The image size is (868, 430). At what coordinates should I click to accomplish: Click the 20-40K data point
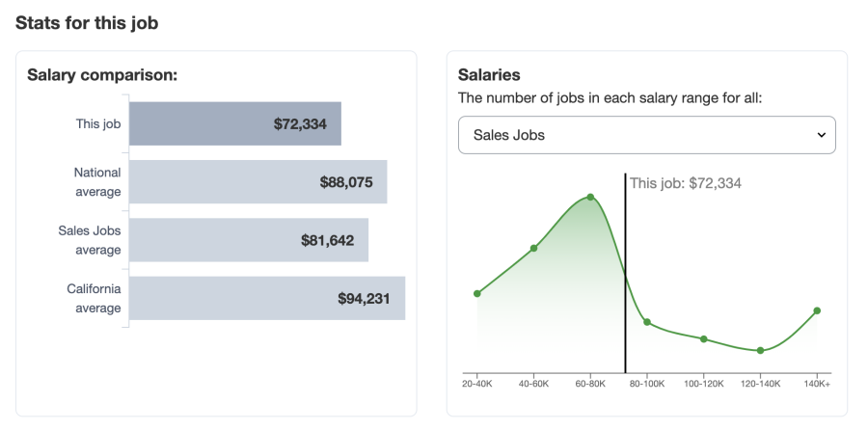[x=477, y=293]
